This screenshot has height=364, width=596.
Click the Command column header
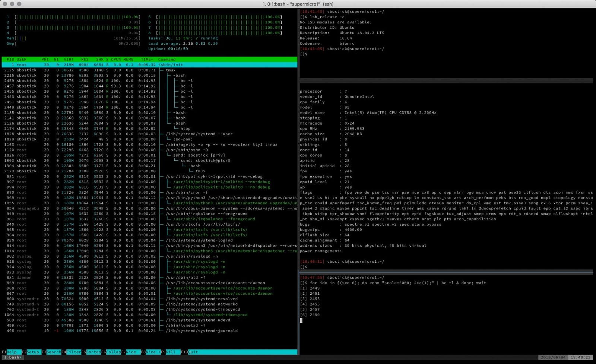point(167,59)
